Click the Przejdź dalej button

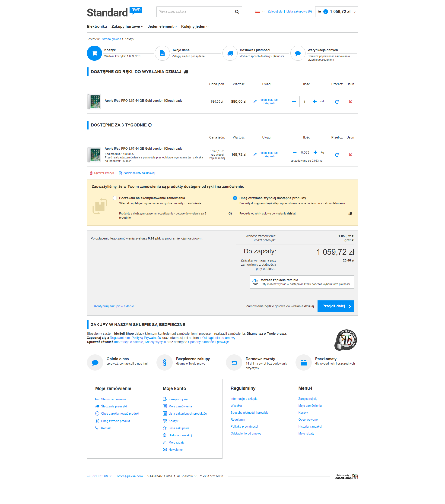[336, 306]
